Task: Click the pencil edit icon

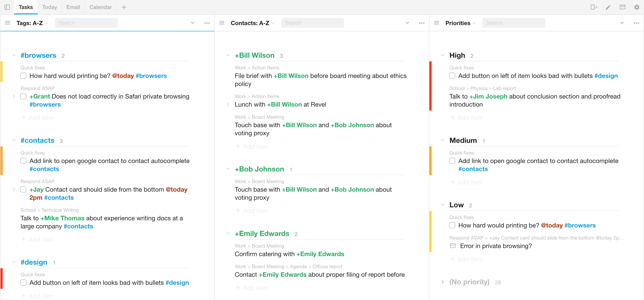Action: click(608, 7)
